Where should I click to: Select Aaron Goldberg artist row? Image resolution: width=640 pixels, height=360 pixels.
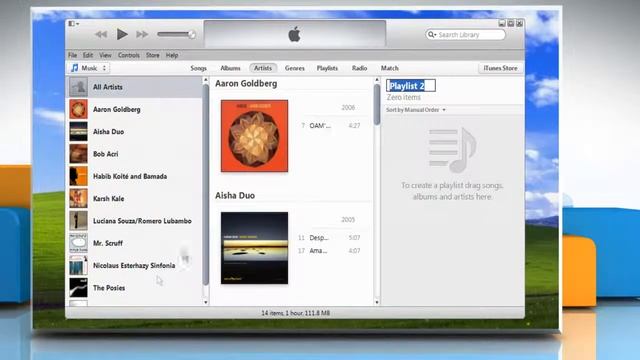[x=134, y=109]
